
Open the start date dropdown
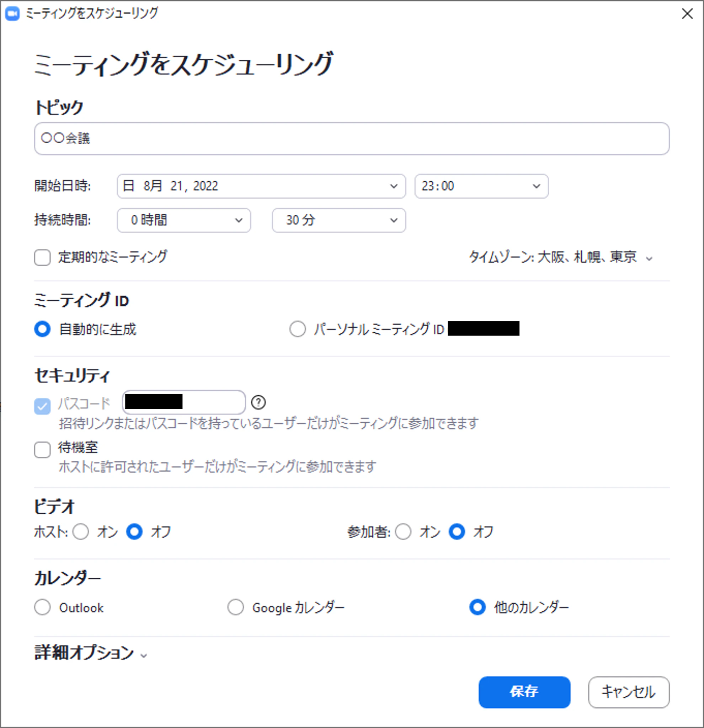click(261, 186)
